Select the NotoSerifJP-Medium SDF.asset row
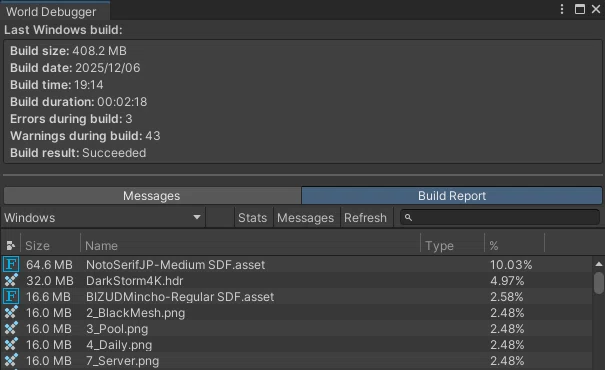Image resolution: width=605 pixels, height=370 pixels. click(296, 264)
